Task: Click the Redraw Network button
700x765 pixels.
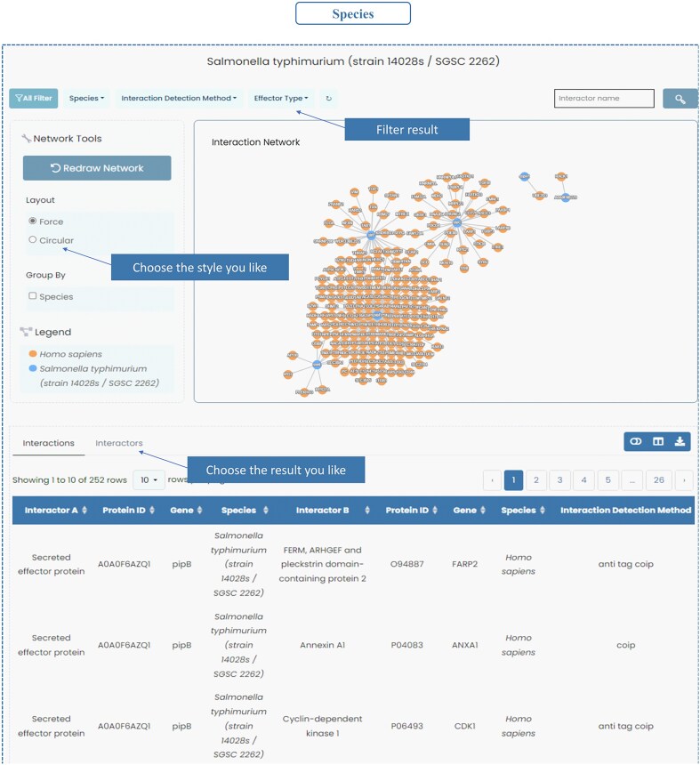Action: tap(97, 168)
